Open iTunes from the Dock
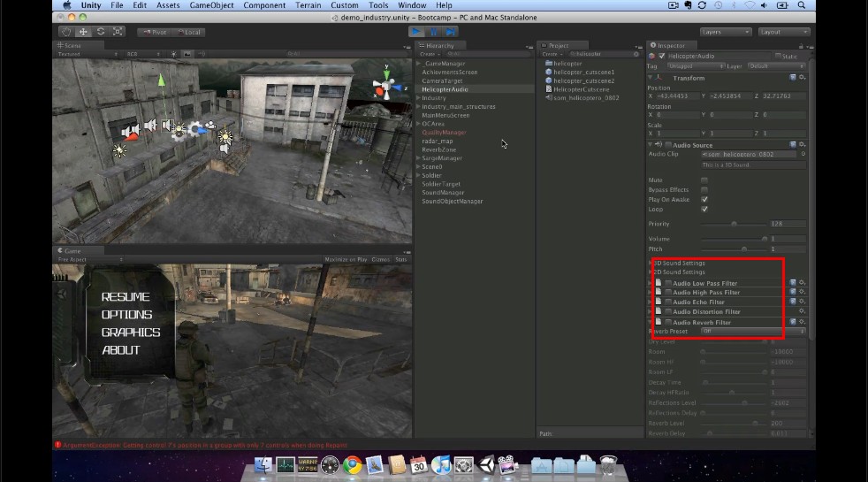Screen dimensions: 868x482 point(441,464)
